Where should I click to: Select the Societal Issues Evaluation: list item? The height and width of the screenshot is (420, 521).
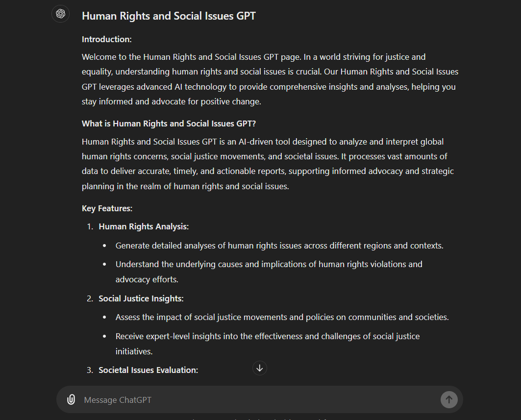[149, 370]
